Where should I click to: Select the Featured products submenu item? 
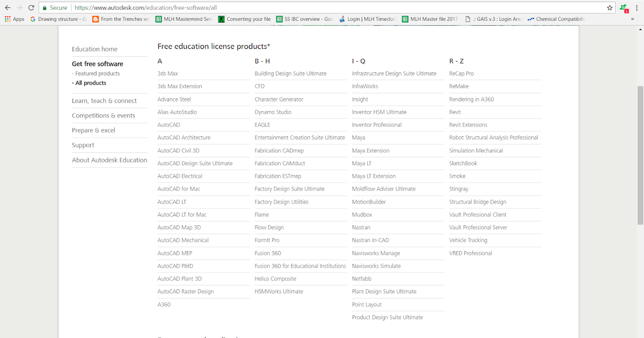click(97, 74)
